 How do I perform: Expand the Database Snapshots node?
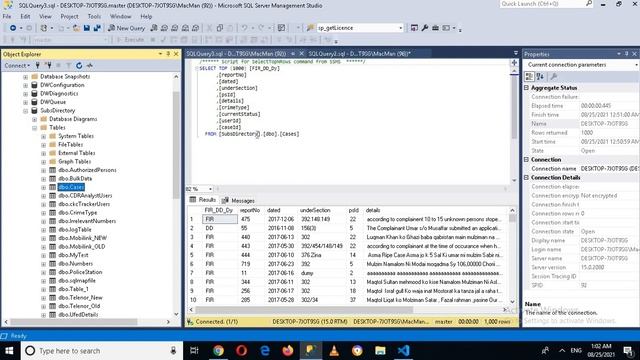25,77
